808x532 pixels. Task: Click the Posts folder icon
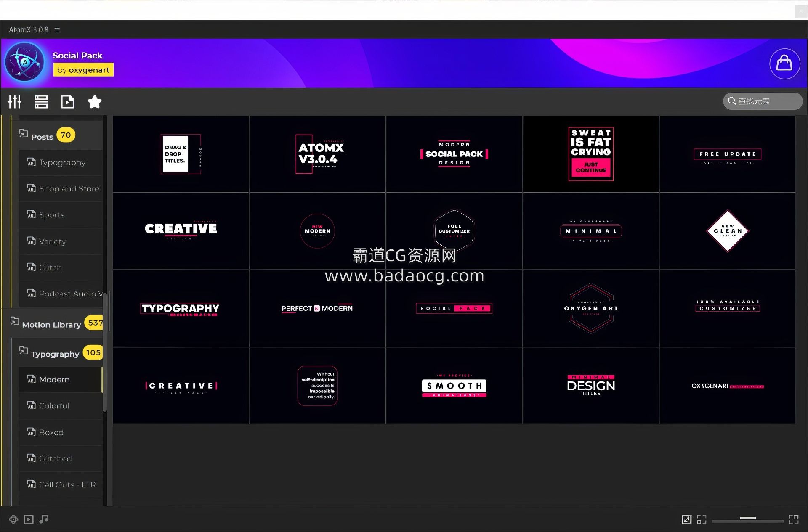click(x=24, y=133)
